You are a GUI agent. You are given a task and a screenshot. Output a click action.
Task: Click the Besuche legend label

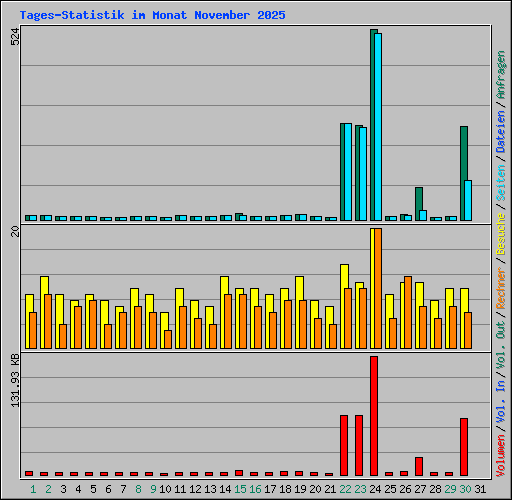click(501, 234)
